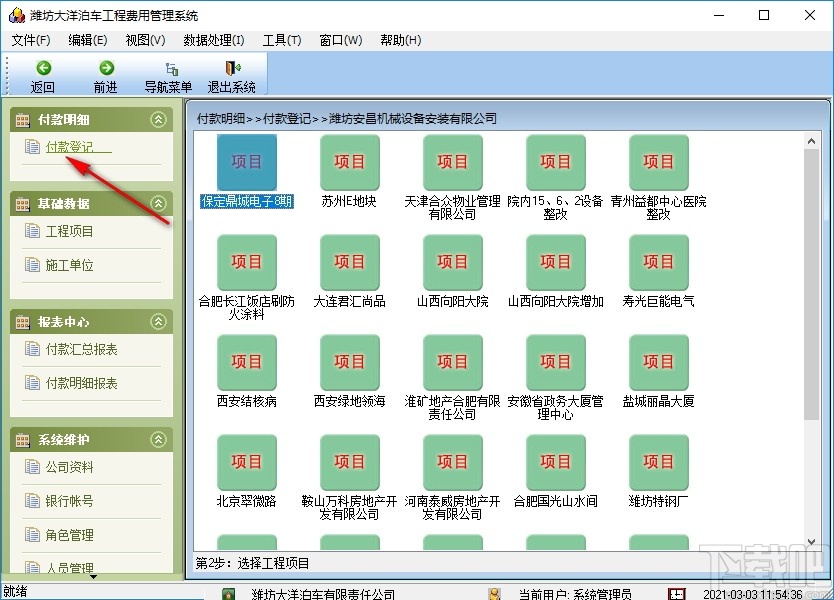Open the 文件(F) menu
The width and height of the screenshot is (834, 600).
coord(31,40)
